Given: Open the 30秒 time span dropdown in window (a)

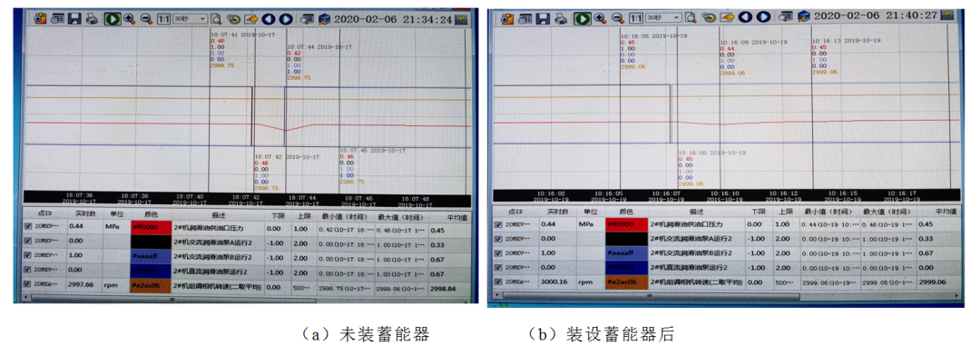Looking at the screenshot, I should (190, 19).
